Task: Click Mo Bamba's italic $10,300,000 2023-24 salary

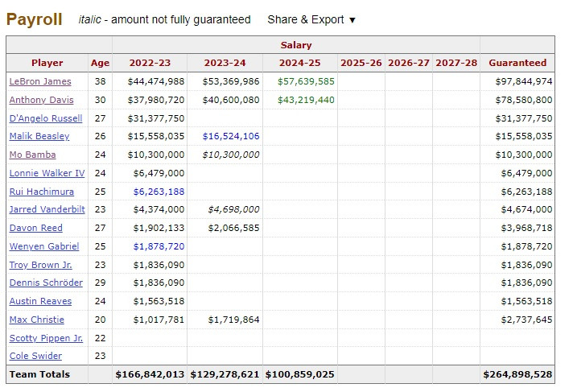Action: 231,155
